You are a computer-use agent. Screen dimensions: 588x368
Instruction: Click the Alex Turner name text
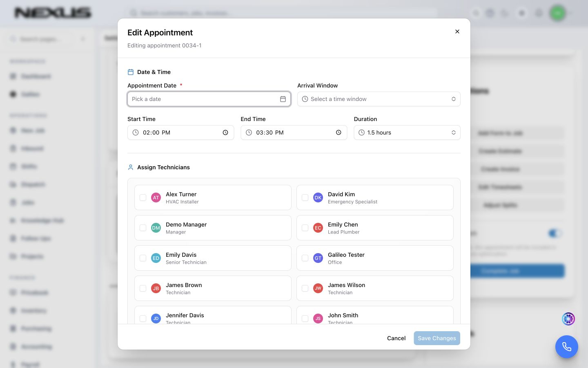(x=181, y=194)
